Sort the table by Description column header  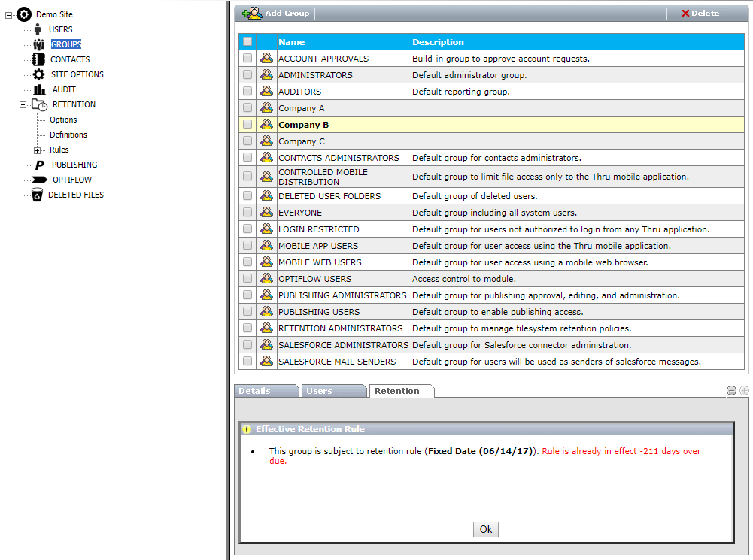point(439,42)
